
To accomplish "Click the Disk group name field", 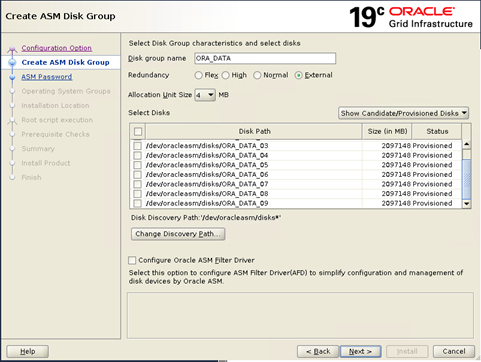I will tap(265, 58).
